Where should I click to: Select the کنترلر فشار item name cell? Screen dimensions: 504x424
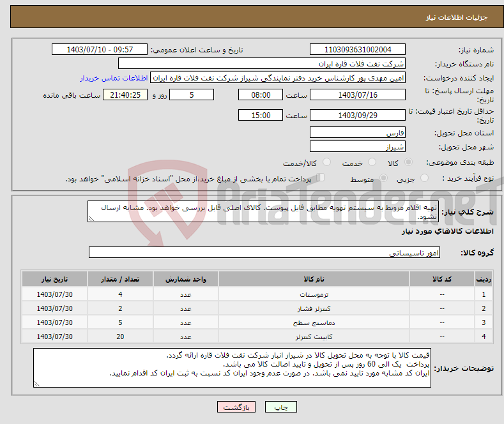tap(314, 308)
